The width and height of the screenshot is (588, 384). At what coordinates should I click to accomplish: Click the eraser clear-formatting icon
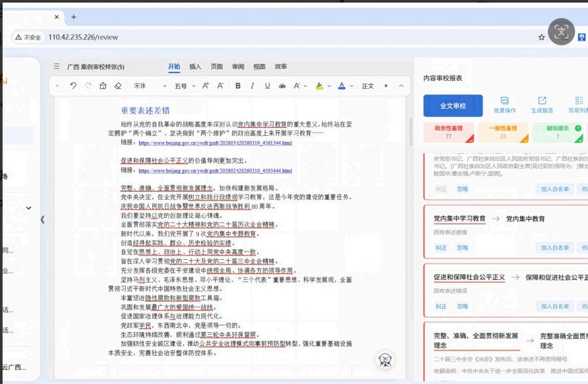click(118, 86)
